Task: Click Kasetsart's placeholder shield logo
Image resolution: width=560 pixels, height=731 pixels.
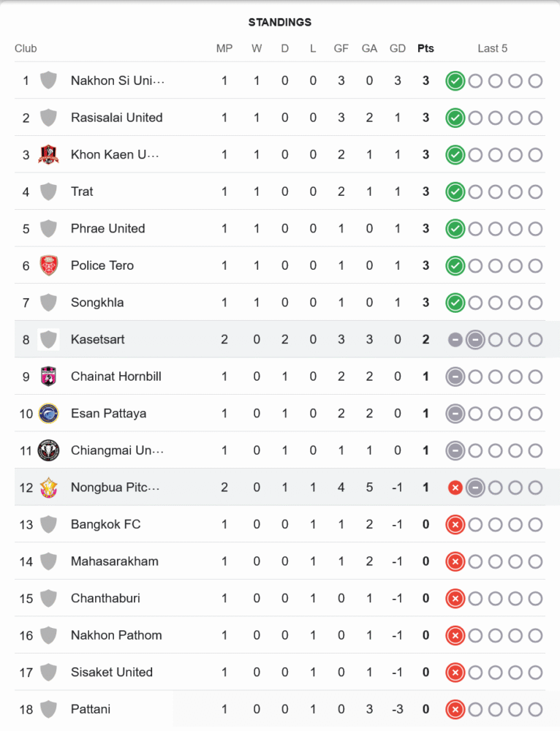Action: click(x=48, y=339)
